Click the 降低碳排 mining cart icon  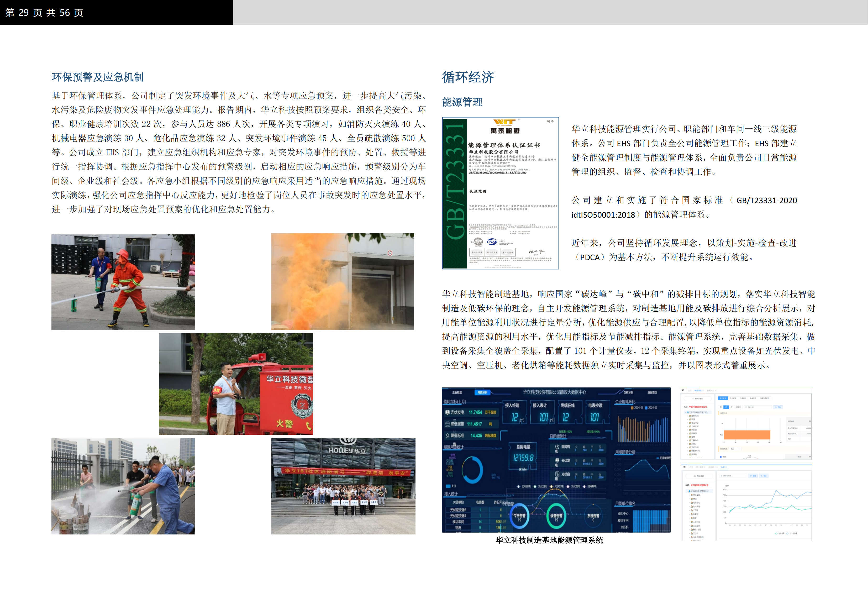447,424
